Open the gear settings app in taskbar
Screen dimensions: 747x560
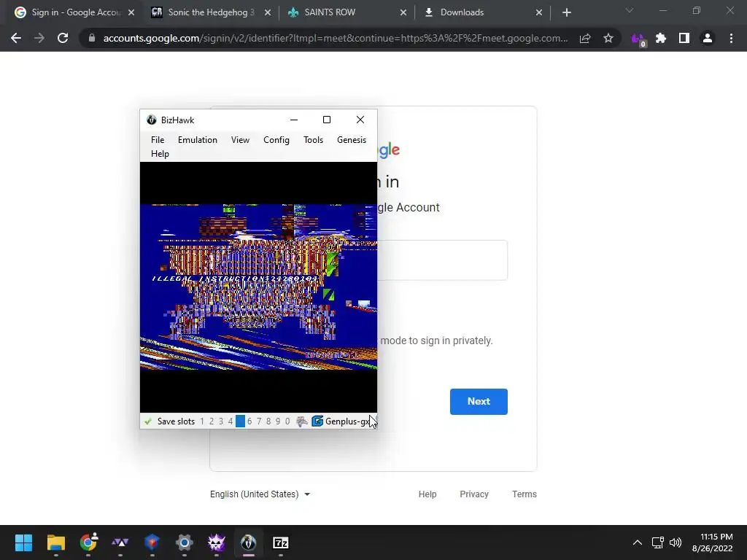point(185,542)
